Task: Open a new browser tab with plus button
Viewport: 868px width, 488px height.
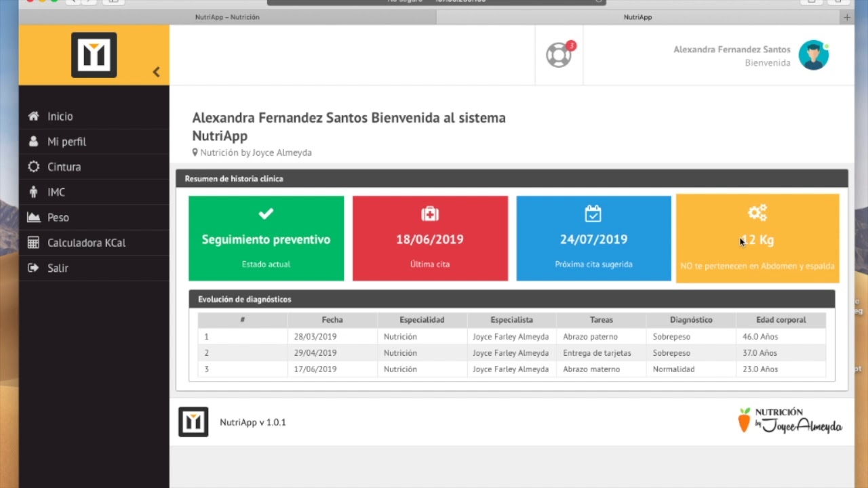Action: [x=846, y=17]
